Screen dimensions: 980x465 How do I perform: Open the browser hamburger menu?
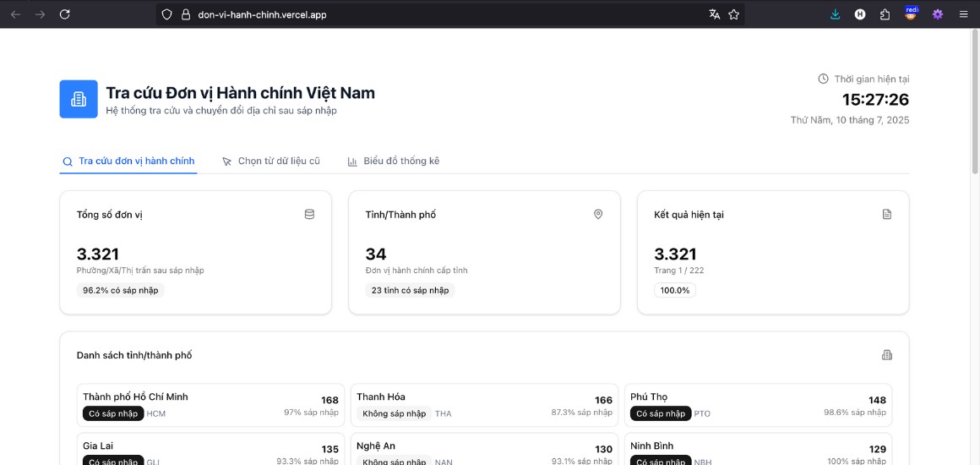pyautogui.click(x=963, y=14)
